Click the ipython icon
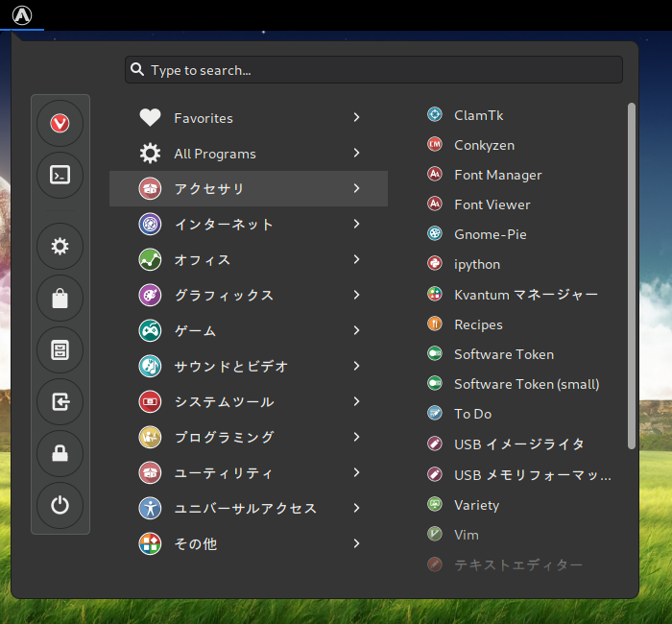 [x=435, y=263]
